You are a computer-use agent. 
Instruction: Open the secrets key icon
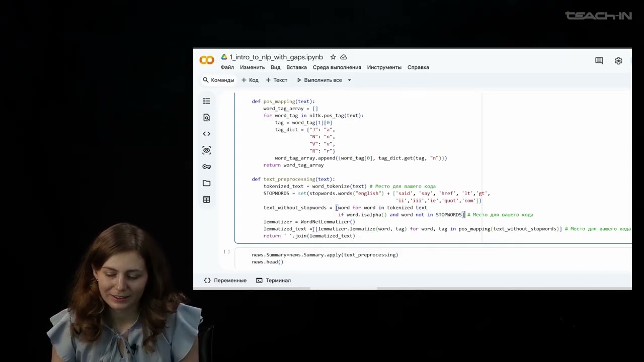pos(206,166)
